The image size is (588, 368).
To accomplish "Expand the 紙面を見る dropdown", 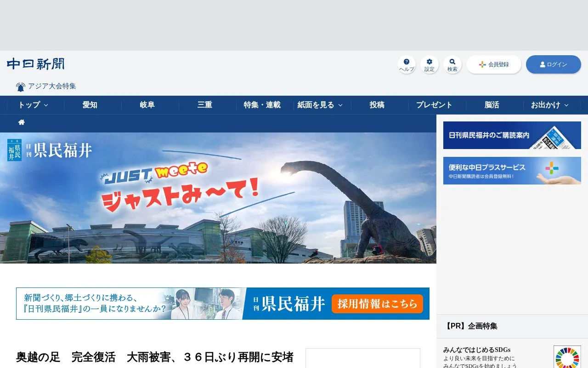I will (320, 105).
